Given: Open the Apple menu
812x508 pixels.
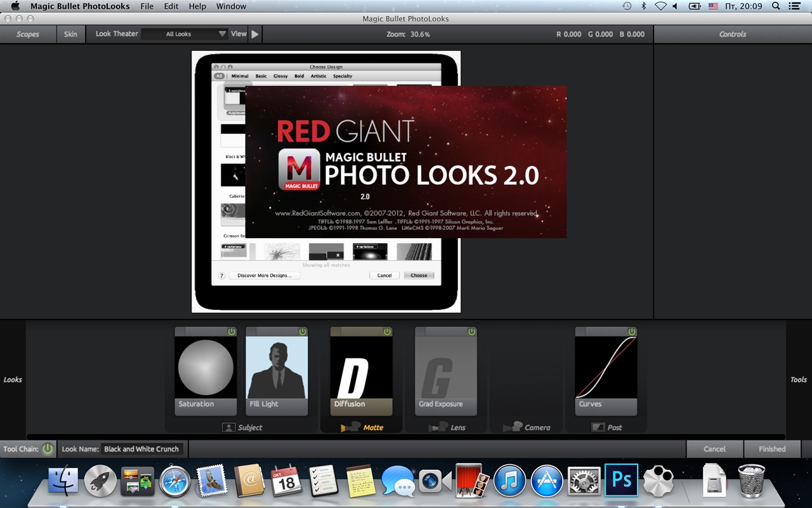Looking at the screenshot, I should coord(15,6).
